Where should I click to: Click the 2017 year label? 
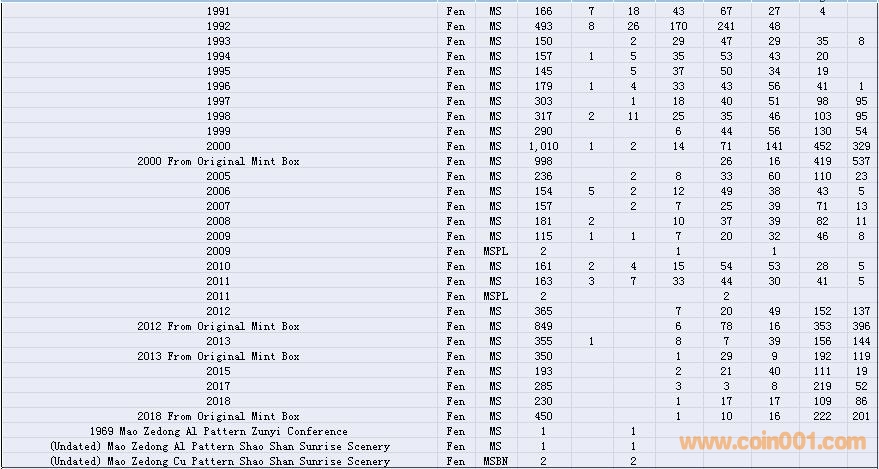[x=218, y=386]
